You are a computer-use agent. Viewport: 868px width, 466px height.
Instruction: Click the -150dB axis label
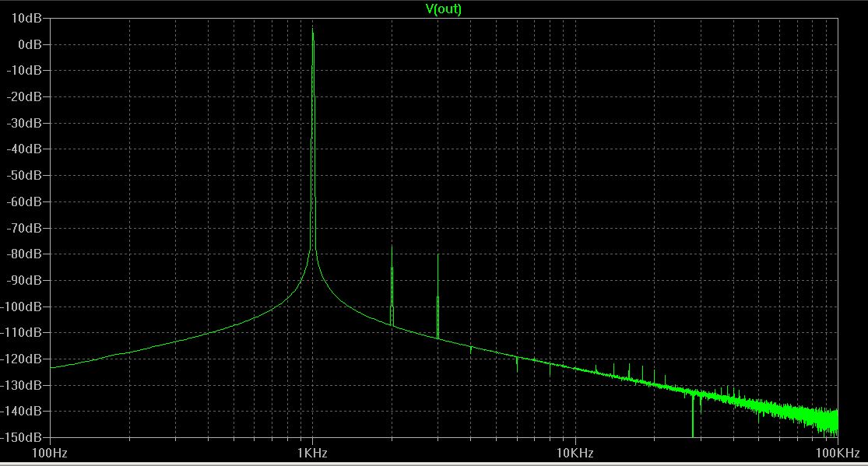21,437
